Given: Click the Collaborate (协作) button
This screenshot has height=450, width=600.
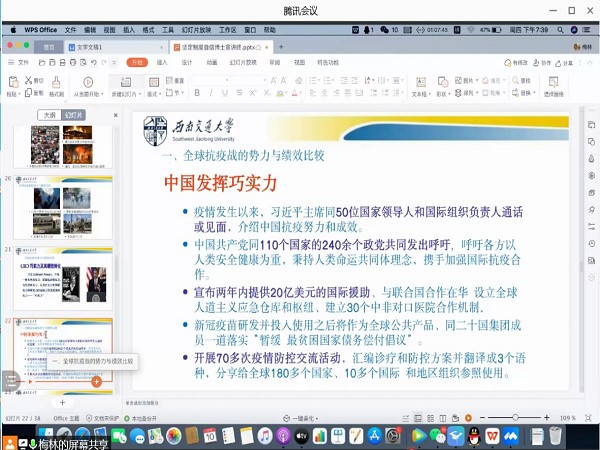Looking at the screenshot, I should [542, 63].
